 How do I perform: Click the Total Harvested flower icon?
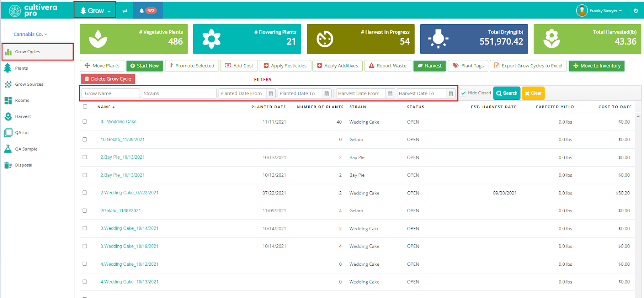pyautogui.click(x=551, y=39)
